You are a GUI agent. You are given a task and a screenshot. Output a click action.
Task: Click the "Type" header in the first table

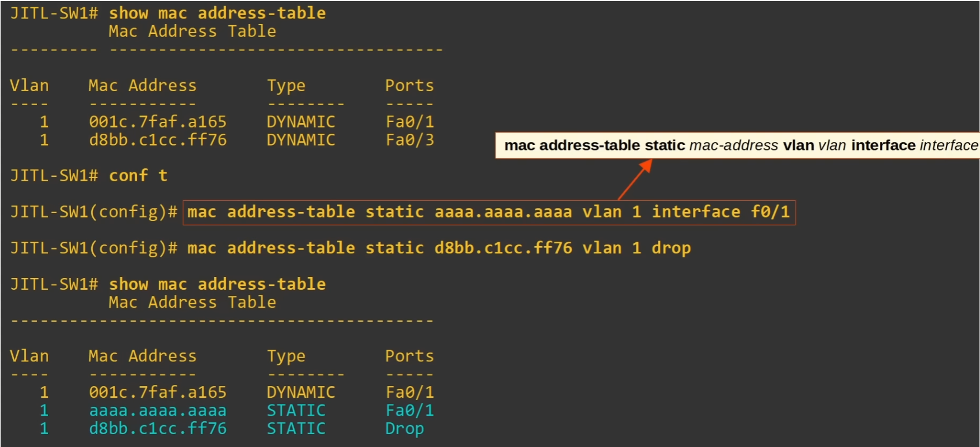(286, 86)
